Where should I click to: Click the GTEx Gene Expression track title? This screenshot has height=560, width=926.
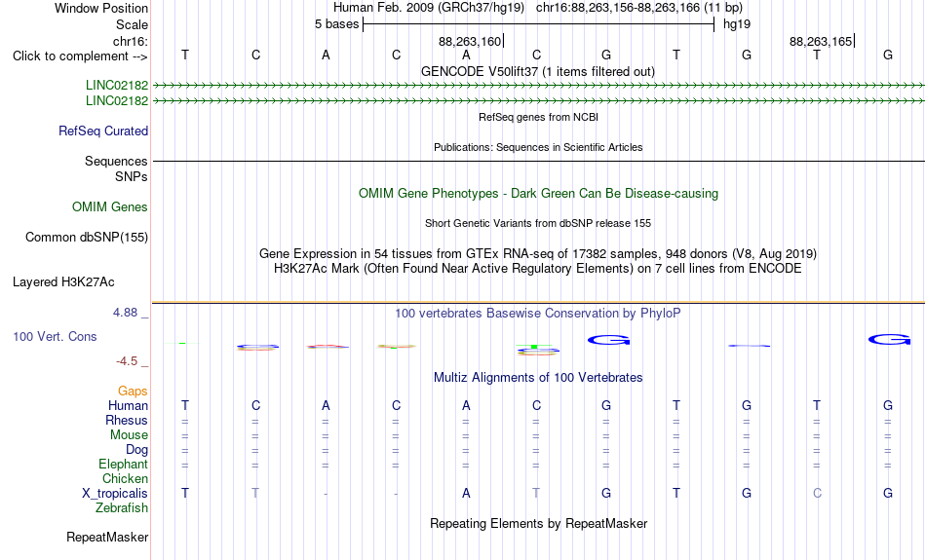pyautogui.click(x=538, y=254)
